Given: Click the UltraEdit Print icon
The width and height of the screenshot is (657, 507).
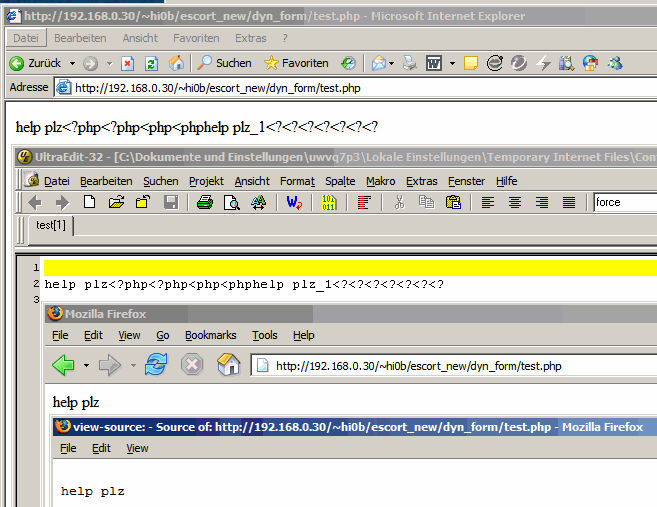Looking at the screenshot, I should point(205,202).
